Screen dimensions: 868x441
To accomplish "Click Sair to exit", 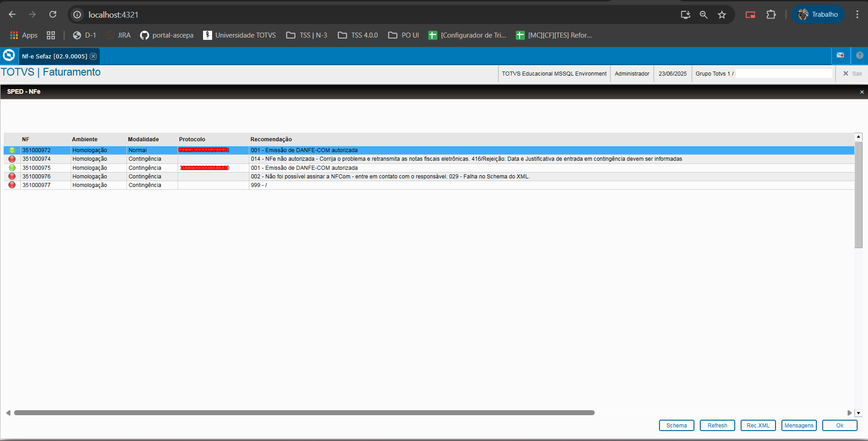I will pos(852,74).
